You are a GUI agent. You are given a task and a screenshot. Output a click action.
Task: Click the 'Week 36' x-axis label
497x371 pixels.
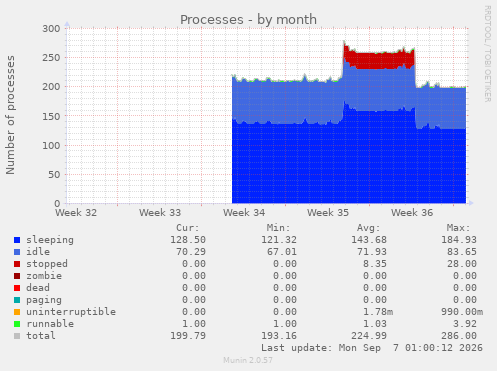pos(412,213)
